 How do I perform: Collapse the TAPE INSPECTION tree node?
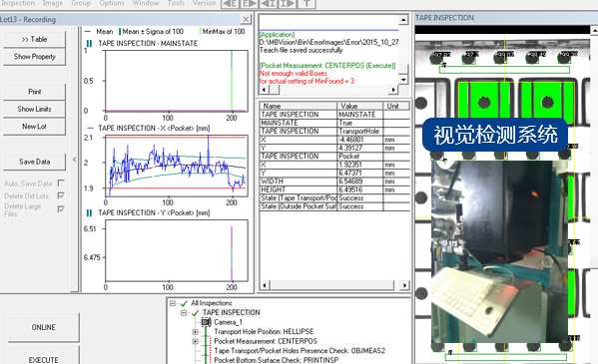pos(184,313)
